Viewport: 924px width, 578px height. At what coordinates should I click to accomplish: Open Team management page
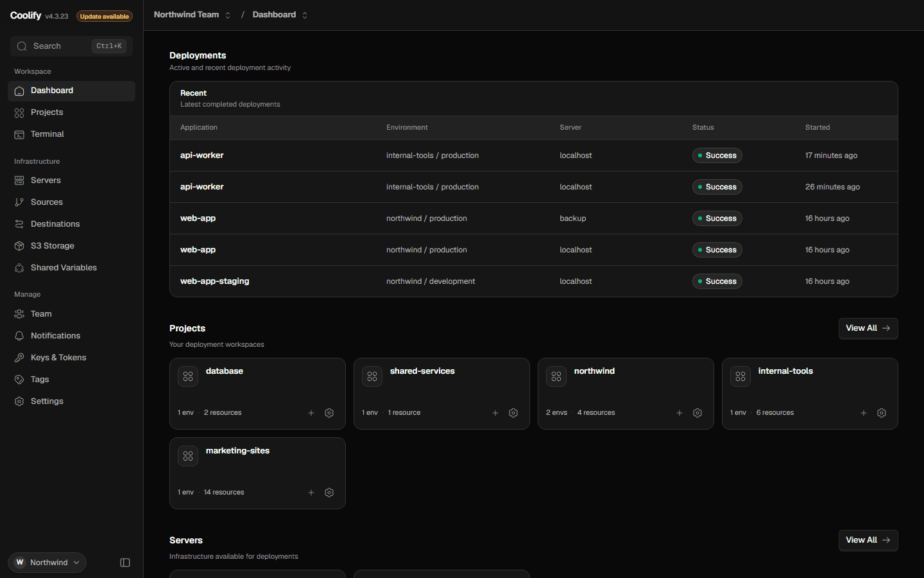click(x=71, y=314)
